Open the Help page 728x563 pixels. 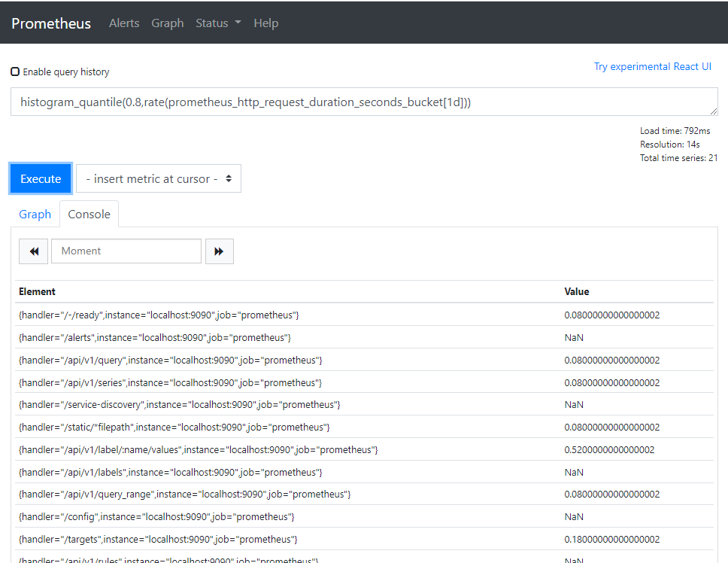pyautogui.click(x=265, y=23)
